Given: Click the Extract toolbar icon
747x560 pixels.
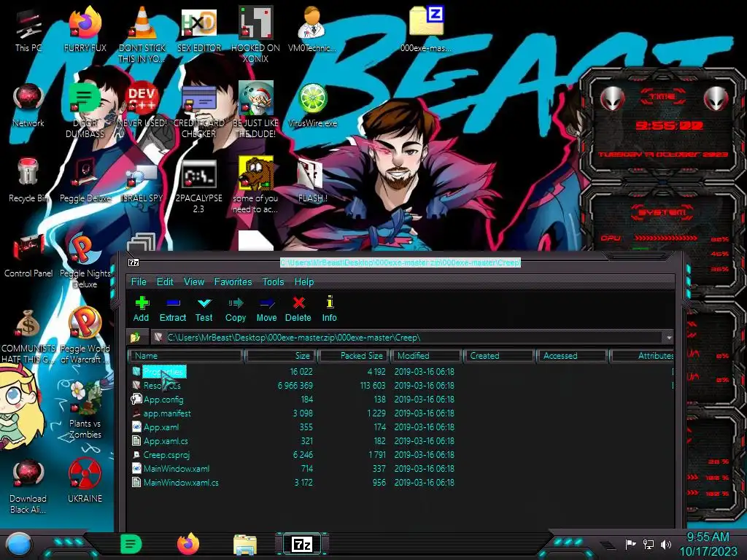Looking at the screenshot, I should [172, 308].
